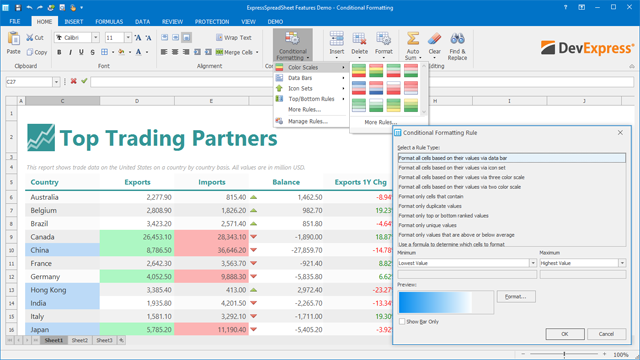Pick the Blue-White-Red color scale swatch
640x360 pixels.
(x=359, y=88)
